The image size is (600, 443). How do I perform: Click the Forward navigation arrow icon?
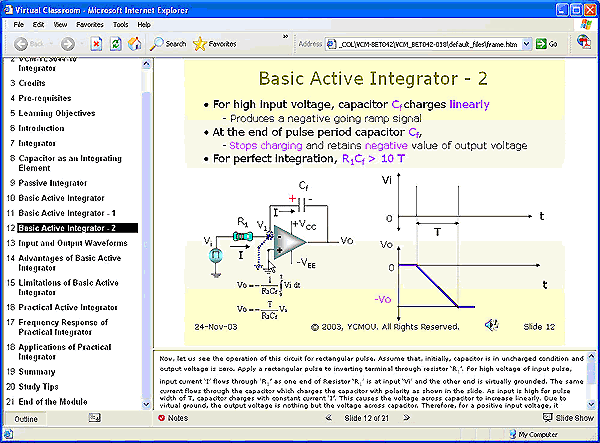[x=68, y=44]
